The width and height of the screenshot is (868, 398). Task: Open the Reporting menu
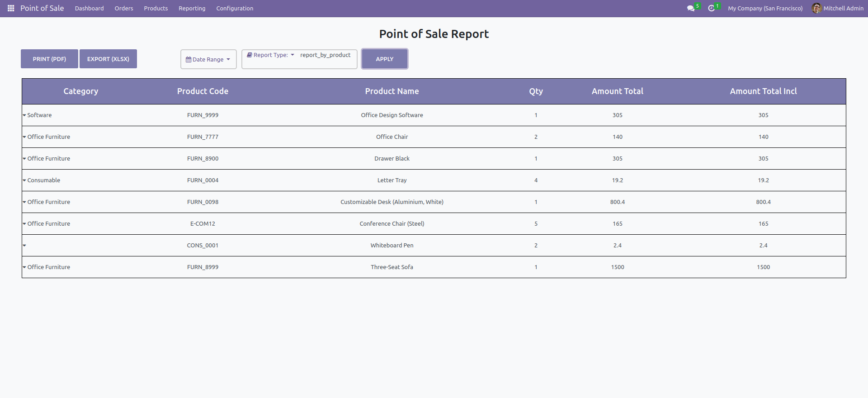[192, 9]
